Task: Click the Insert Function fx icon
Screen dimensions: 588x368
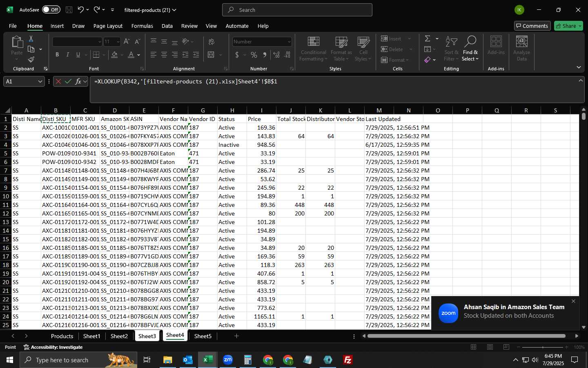Action: [x=78, y=81]
